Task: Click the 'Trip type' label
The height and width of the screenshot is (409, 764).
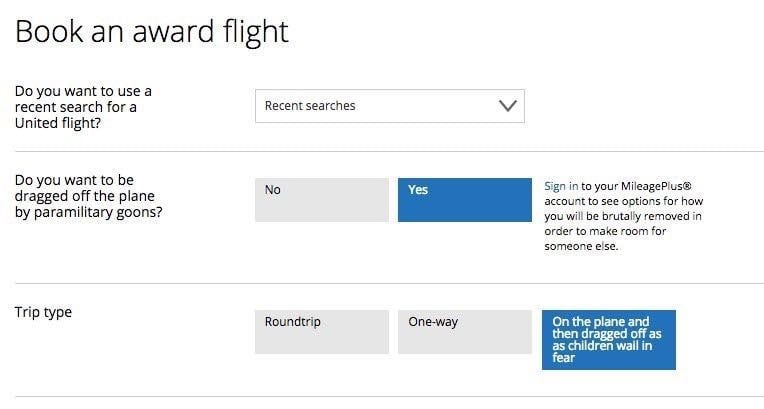Action: [x=43, y=312]
